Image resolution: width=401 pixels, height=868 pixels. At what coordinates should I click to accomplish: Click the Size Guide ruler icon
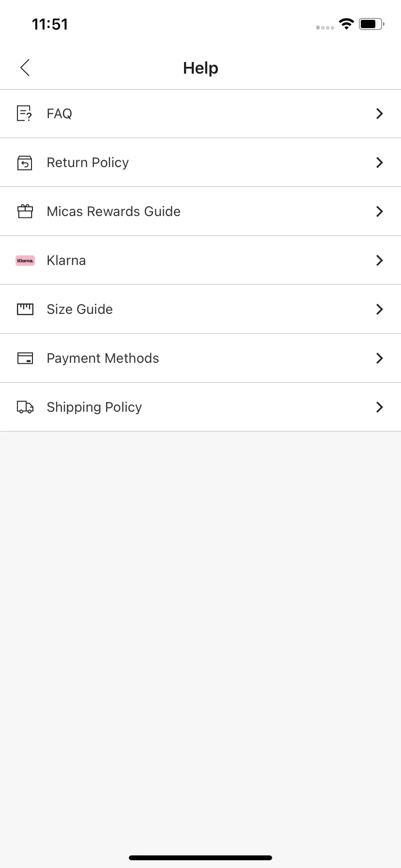coord(25,309)
